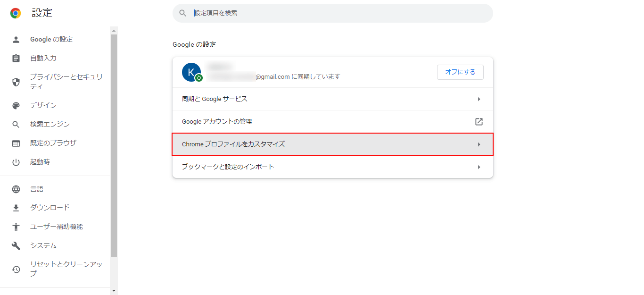Click the restore icon for リセットとクリーンアップ
The width and height of the screenshot is (644, 295).
click(x=16, y=270)
